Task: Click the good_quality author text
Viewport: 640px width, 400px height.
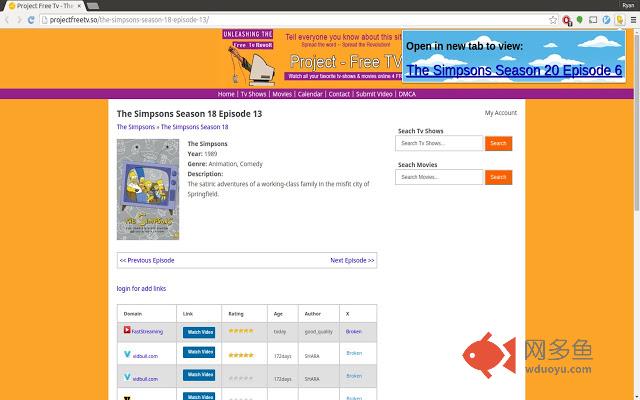Action: tap(318, 332)
